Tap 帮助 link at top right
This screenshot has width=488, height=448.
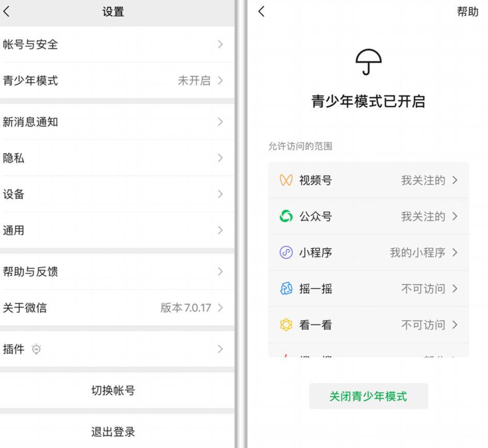[467, 11]
